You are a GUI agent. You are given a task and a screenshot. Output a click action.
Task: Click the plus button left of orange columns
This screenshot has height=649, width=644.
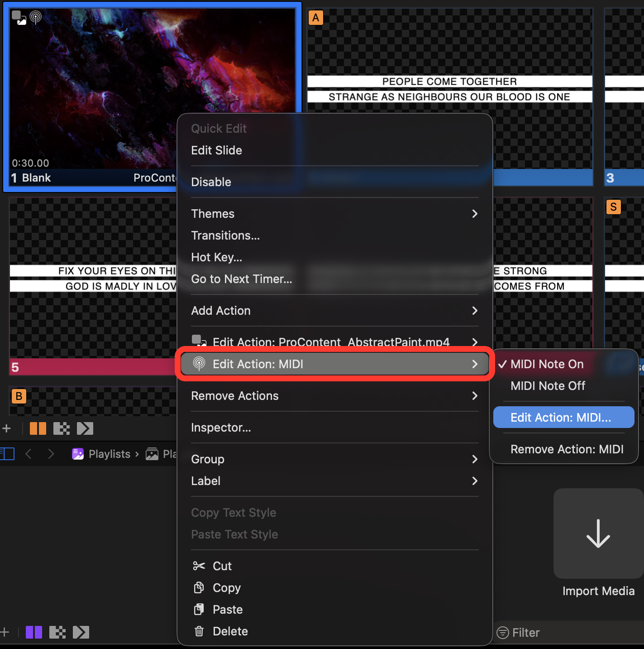coord(6,428)
